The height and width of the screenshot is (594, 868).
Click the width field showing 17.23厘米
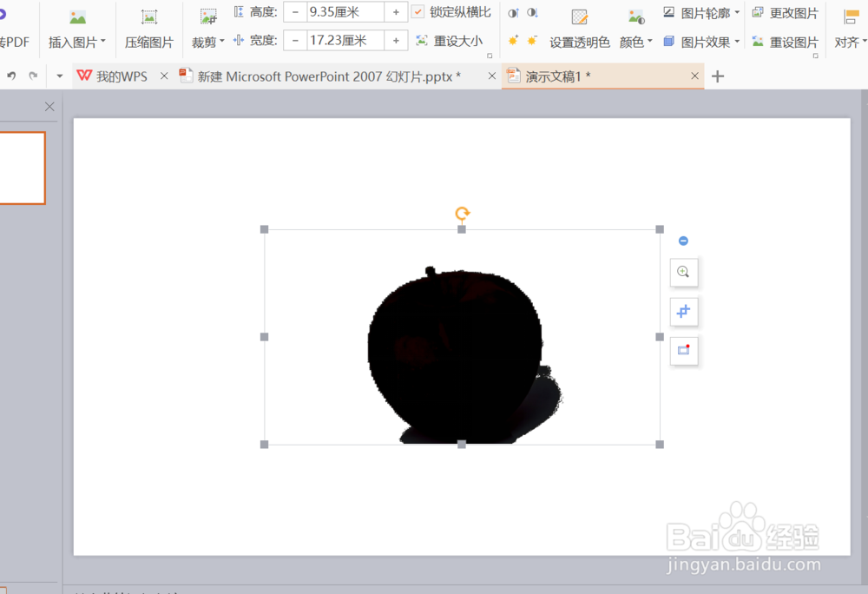345,41
